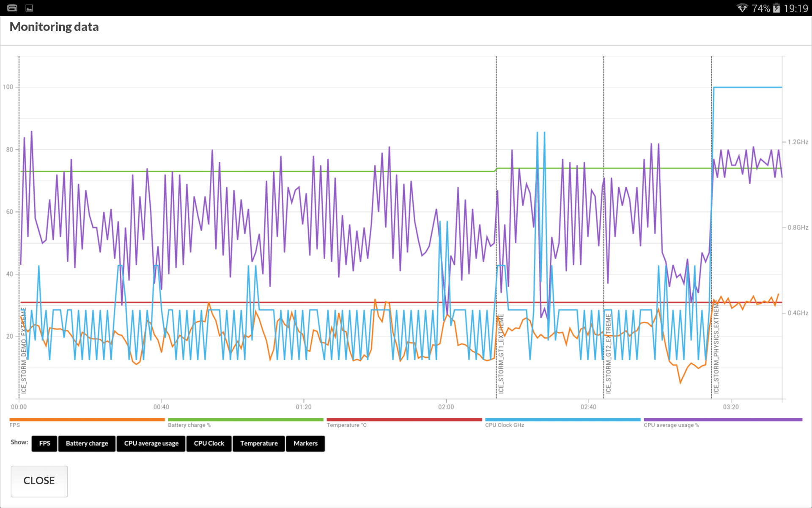Click the purple CPU average usage legend bar
The height and width of the screenshot is (508, 812).
pyautogui.click(x=723, y=420)
